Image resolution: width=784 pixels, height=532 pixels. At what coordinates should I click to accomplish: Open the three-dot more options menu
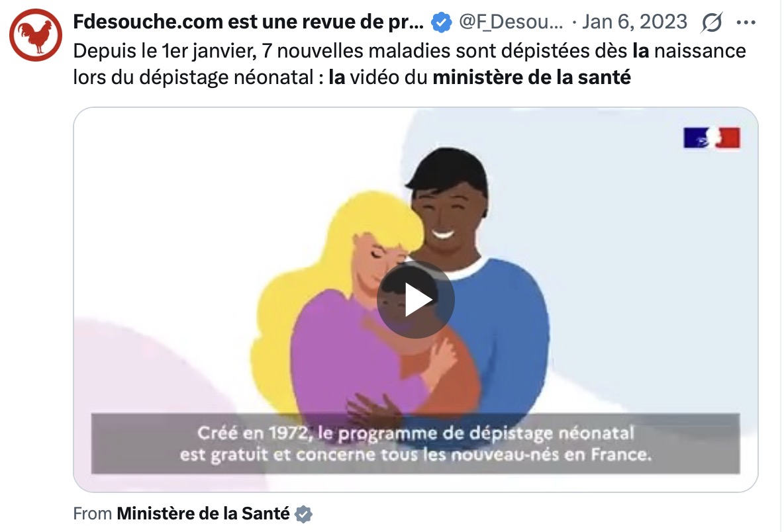[746, 22]
